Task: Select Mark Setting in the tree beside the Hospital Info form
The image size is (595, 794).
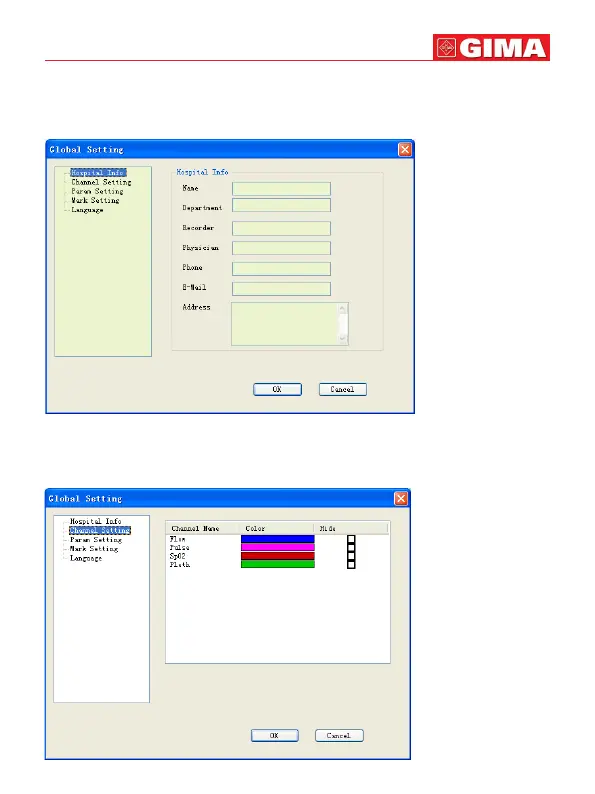Action: point(95,201)
